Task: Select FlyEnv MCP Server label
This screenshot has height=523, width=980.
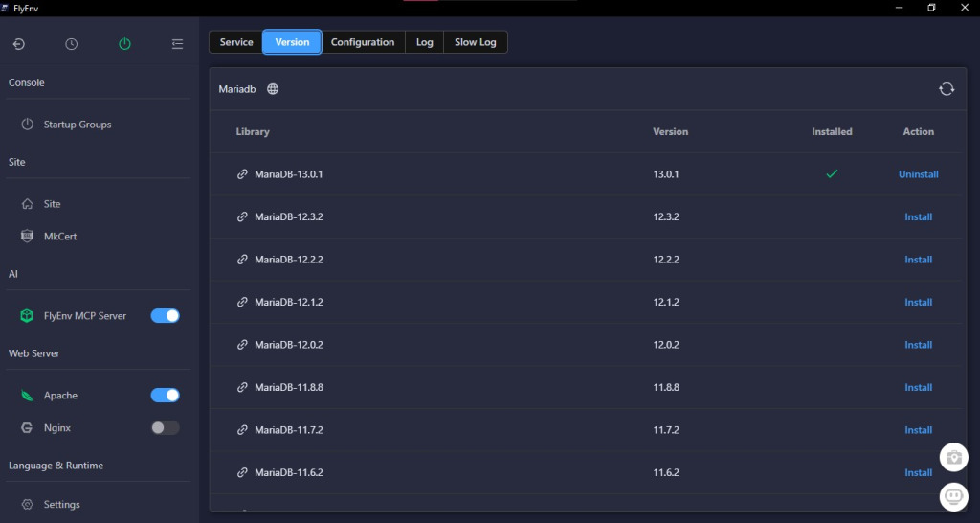Action: [x=85, y=316]
